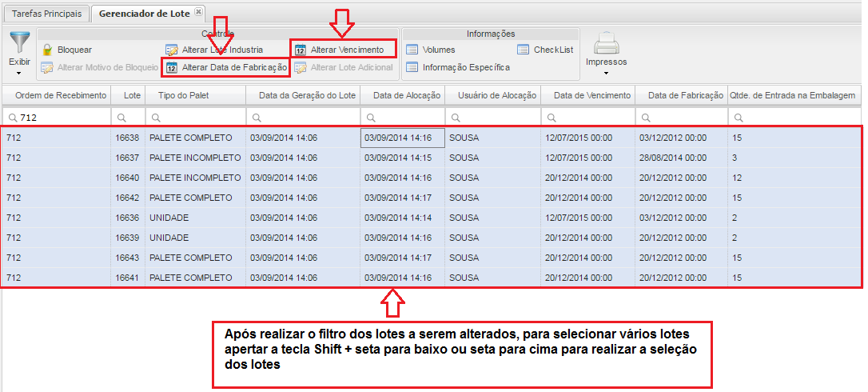
Task: Click the Lote column filter field
Action: [x=128, y=118]
